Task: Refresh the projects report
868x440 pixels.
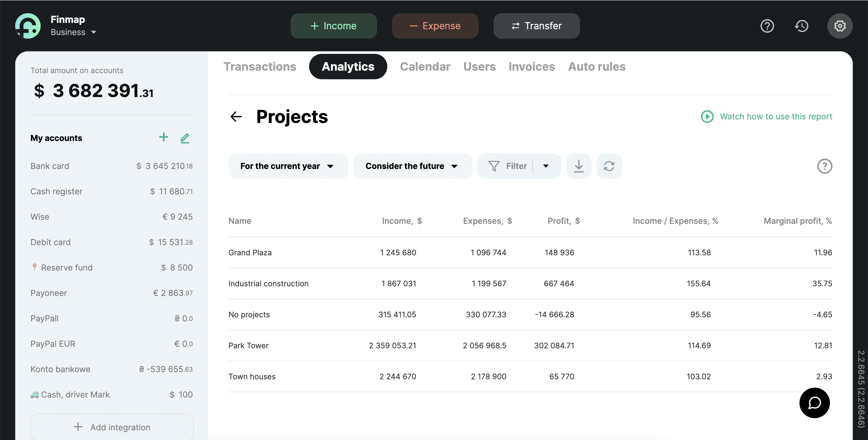Action: point(609,166)
